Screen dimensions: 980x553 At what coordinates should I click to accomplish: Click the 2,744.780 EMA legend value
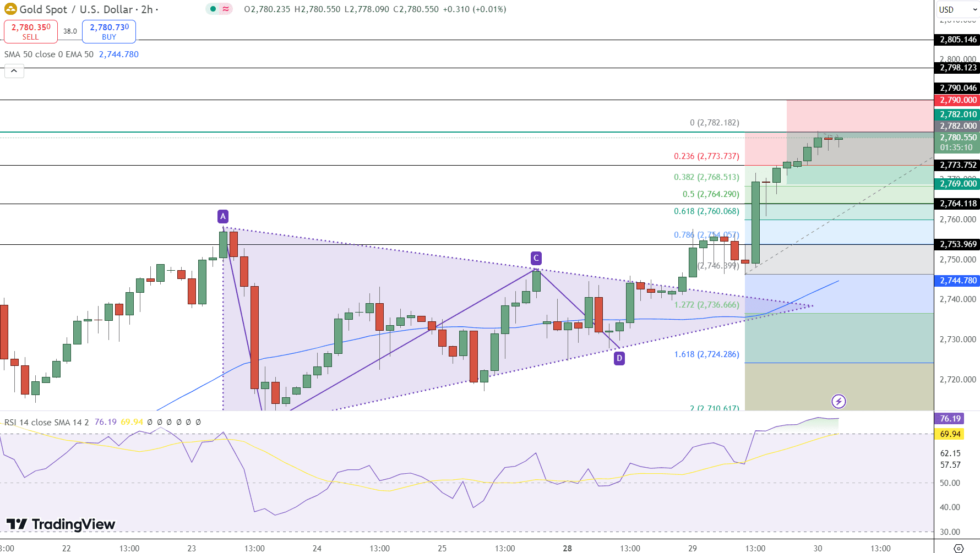[x=119, y=54]
